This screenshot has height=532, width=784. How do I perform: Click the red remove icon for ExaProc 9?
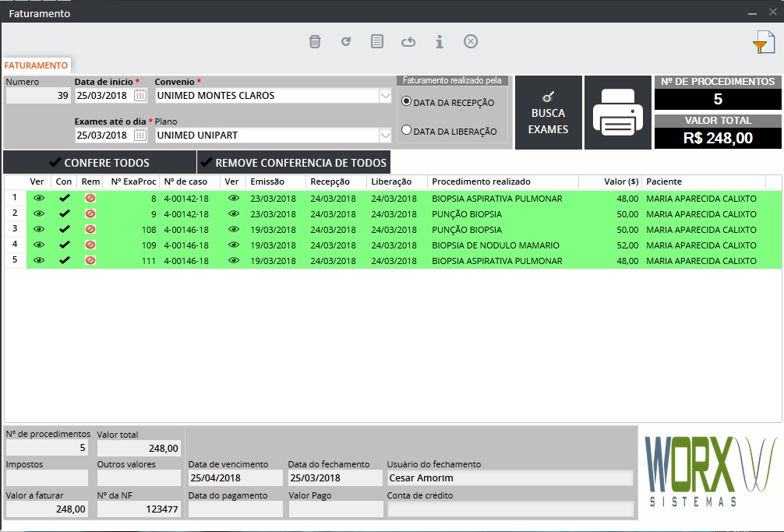(90, 213)
